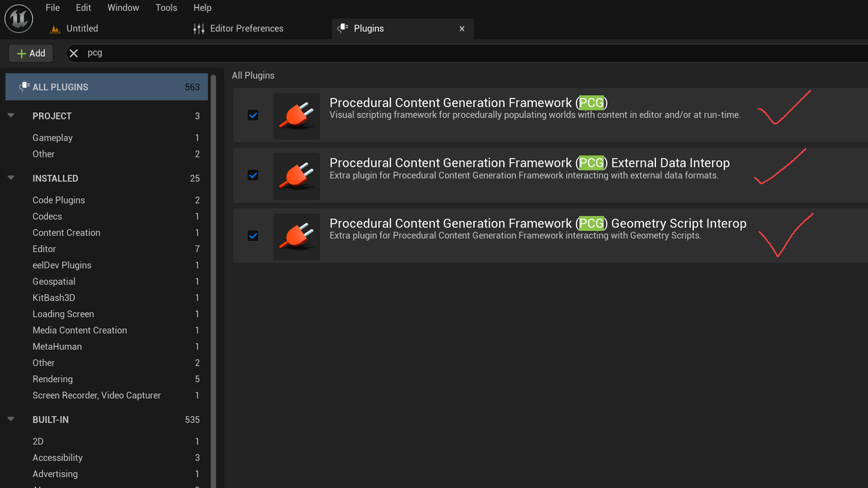Click the Editor Preferences sliders icon
Screen dimensions: 868x488
(199, 29)
